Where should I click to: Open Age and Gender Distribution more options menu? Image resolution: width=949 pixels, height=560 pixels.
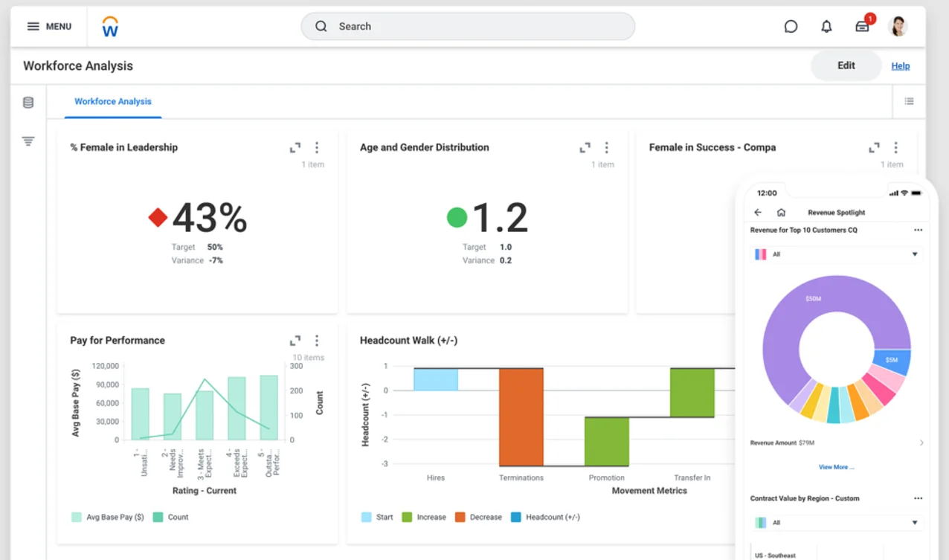pyautogui.click(x=606, y=148)
